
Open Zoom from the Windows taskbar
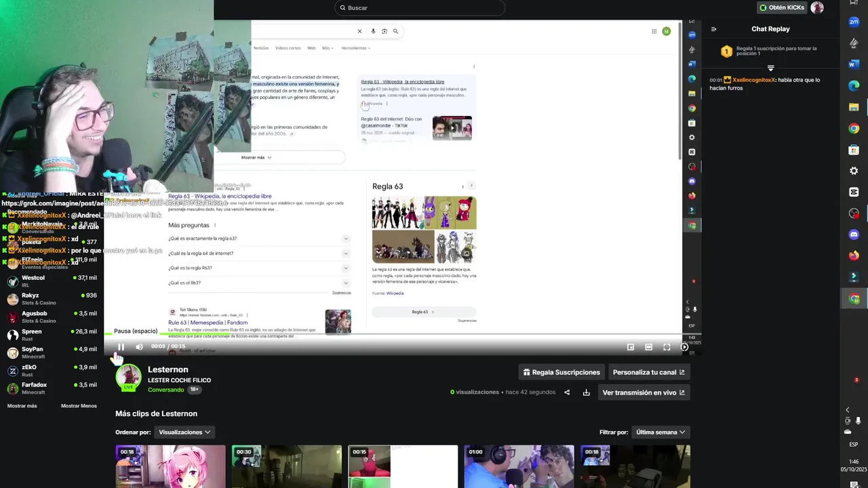(854, 22)
